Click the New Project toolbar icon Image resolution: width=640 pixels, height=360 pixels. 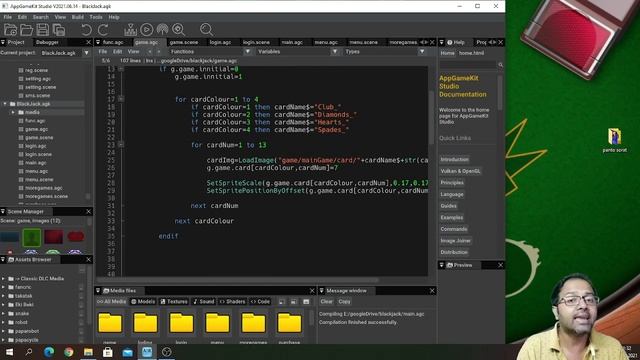[10, 29]
